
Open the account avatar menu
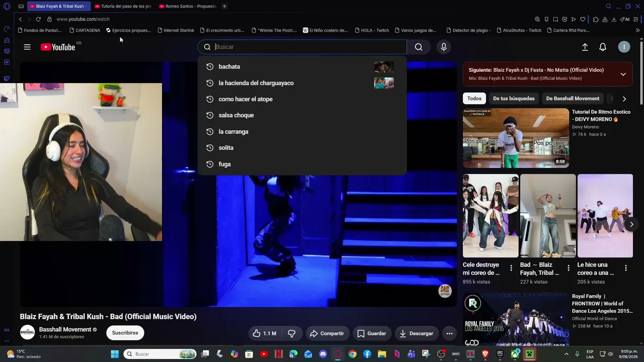click(x=624, y=47)
